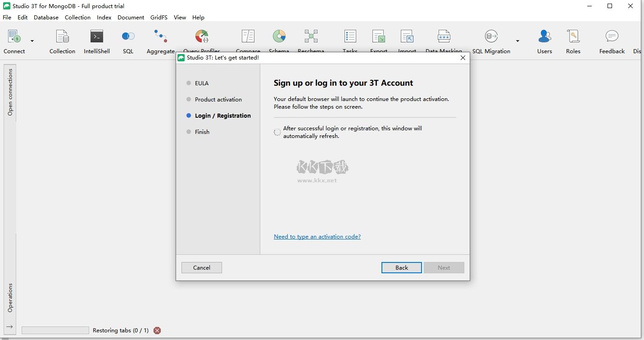Click the Restoring tabs progress bar
Viewport: 644px width, 340px height.
[55, 331]
